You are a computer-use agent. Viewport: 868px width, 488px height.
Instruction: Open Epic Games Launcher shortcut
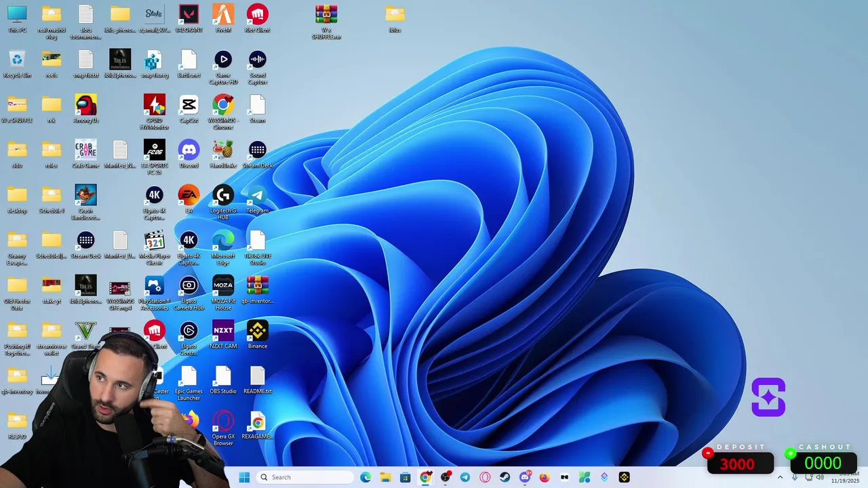pos(189,383)
